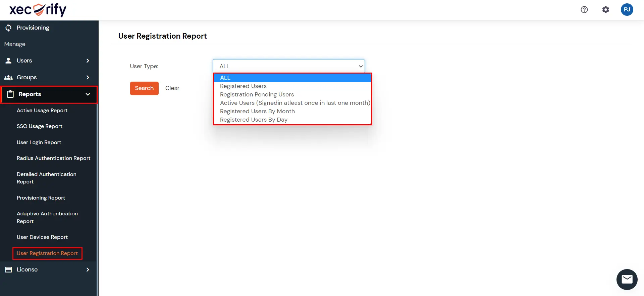This screenshot has width=644, height=296.
Task: Click the Users person icon
Action: click(8, 60)
